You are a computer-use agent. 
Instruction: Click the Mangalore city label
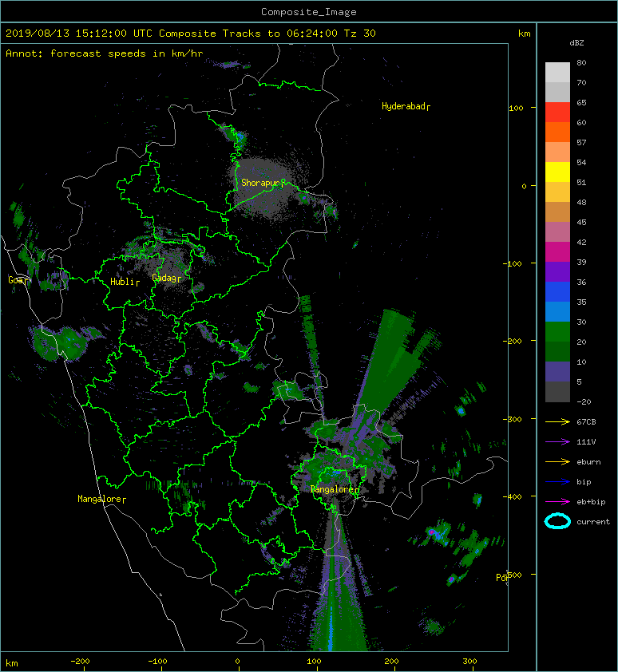click(100, 499)
